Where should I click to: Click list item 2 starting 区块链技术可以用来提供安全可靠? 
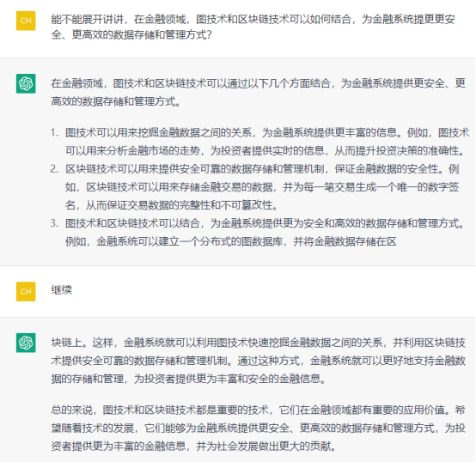click(x=262, y=187)
